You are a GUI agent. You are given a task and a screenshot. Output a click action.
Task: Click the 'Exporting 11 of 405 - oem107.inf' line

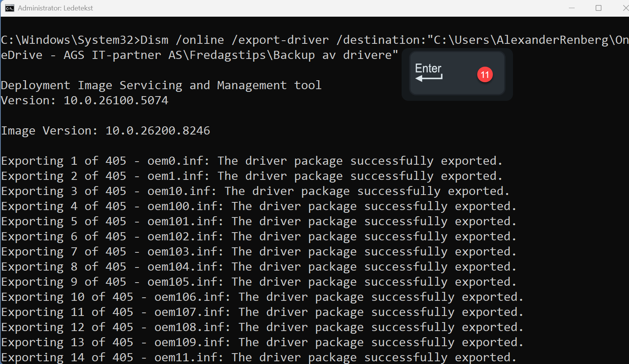coord(262,312)
